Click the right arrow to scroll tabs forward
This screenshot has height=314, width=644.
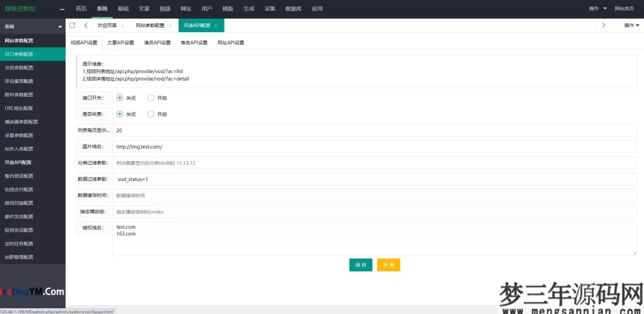[x=603, y=25]
